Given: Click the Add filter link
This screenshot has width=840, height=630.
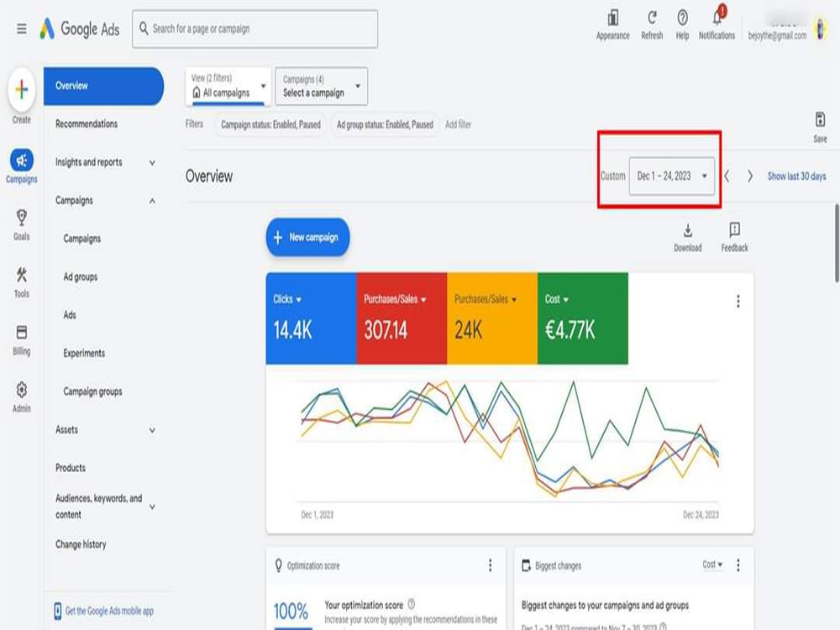Looking at the screenshot, I should 458,124.
